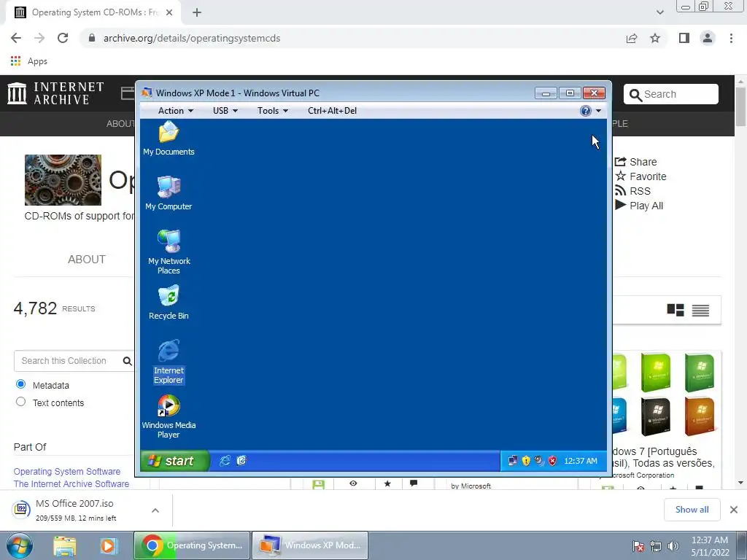Open the Action menu in Virtual PC

pos(175,111)
